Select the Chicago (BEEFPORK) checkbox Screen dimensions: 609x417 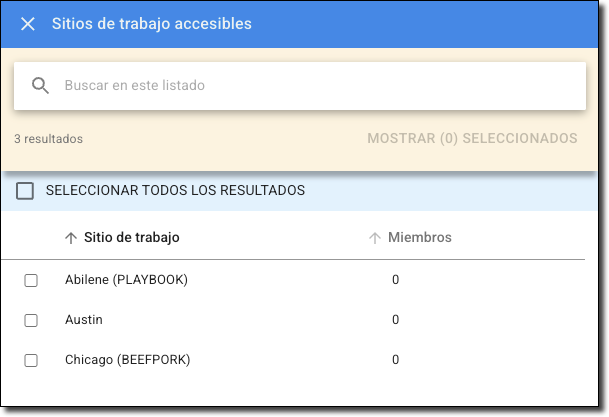click(31, 361)
